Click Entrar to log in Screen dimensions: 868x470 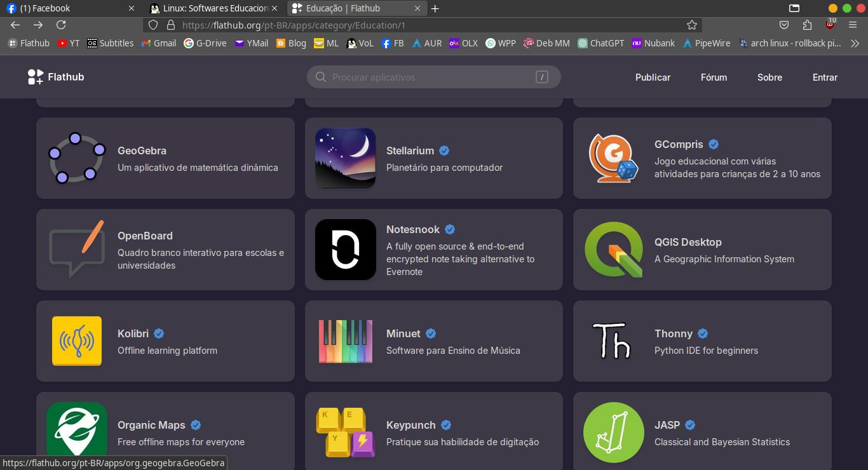click(825, 77)
